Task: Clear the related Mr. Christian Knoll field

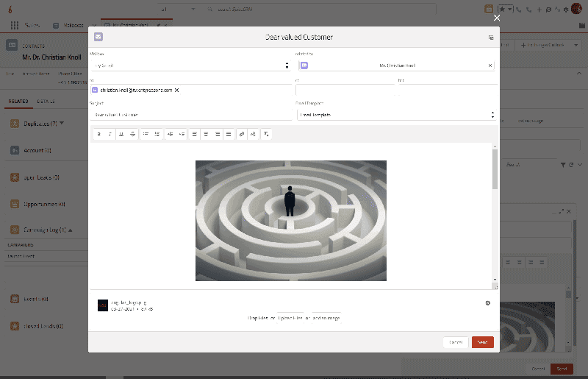Action: coord(490,65)
